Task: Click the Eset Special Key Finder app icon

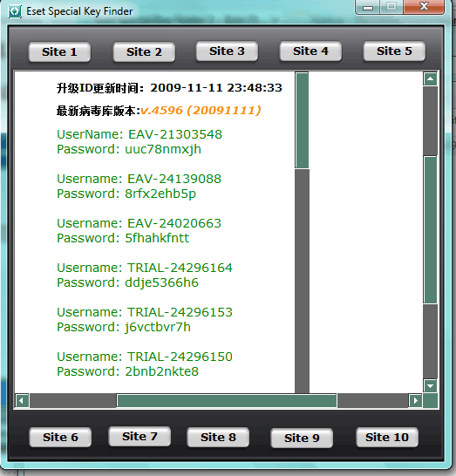Action: pos(15,11)
